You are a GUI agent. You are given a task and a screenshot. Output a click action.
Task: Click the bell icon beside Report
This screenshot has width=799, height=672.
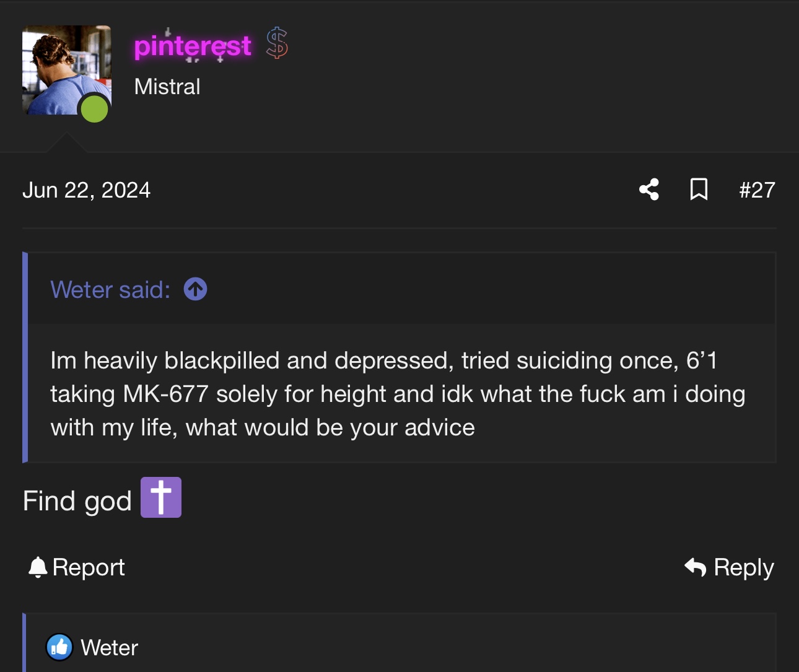[x=38, y=567]
